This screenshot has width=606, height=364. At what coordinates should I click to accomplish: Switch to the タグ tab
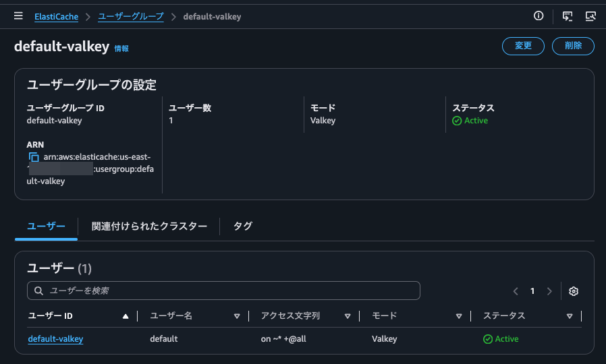click(243, 226)
